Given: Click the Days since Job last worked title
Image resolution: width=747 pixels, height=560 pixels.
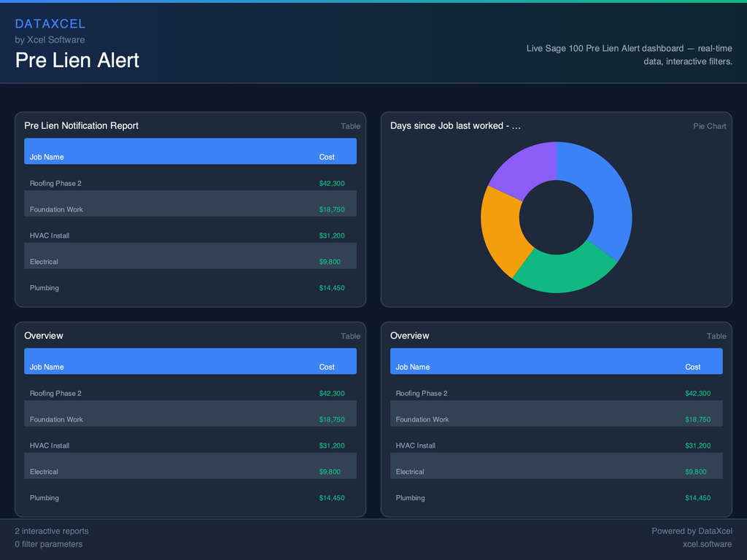Looking at the screenshot, I should [455, 125].
